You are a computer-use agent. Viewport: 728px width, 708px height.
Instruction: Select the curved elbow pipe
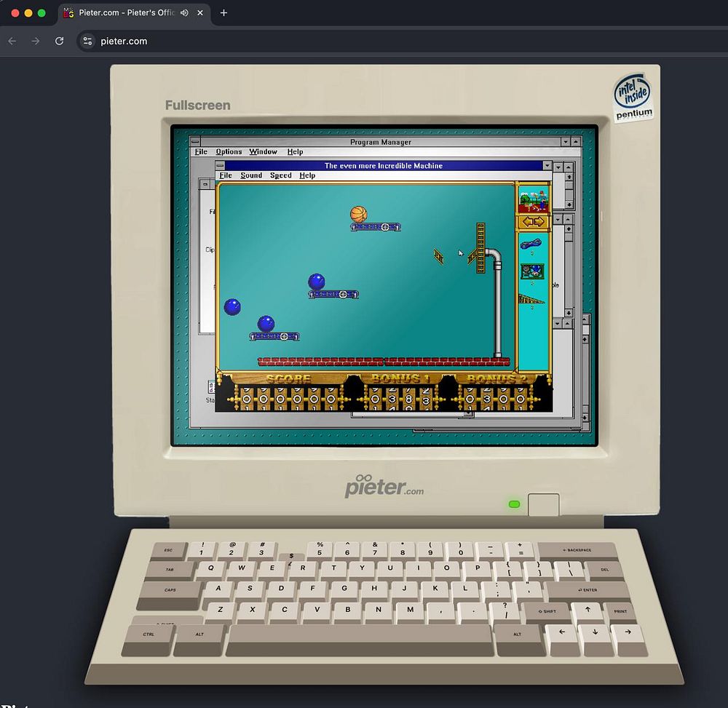click(x=494, y=257)
